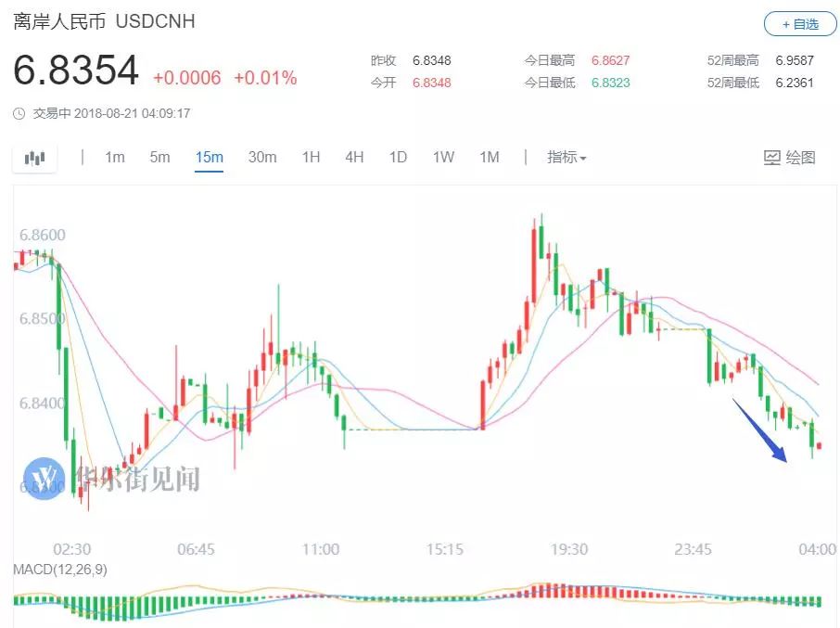Viewport: 840px width, 628px height.
Task: Switch chart to 4H interval
Action: 354,157
